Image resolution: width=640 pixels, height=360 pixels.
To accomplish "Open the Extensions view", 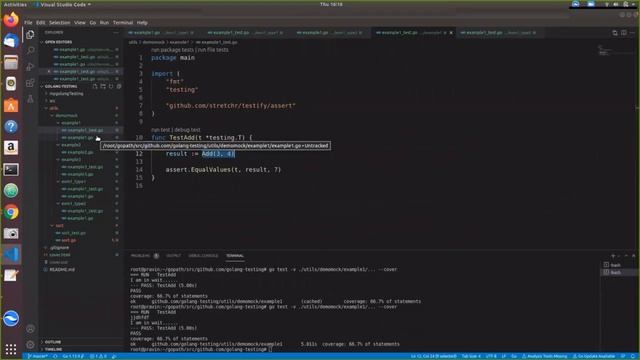I will pos(30,83).
